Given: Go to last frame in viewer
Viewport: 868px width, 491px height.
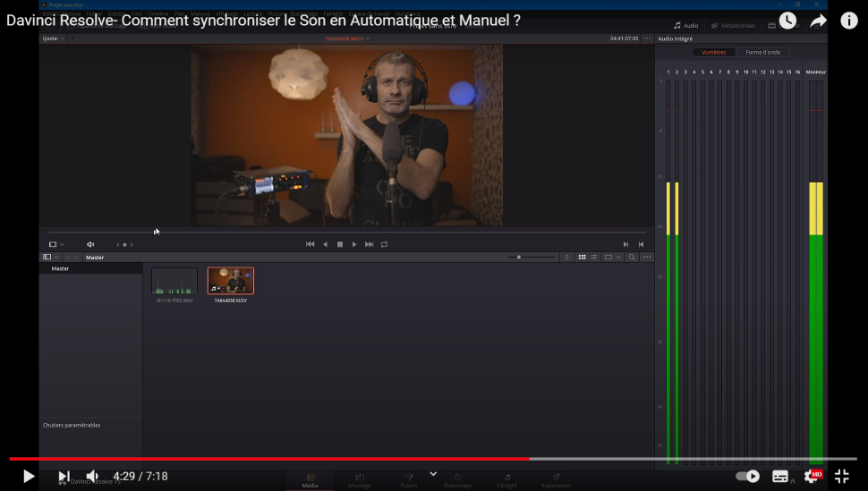Looking at the screenshot, I should 370,244.
